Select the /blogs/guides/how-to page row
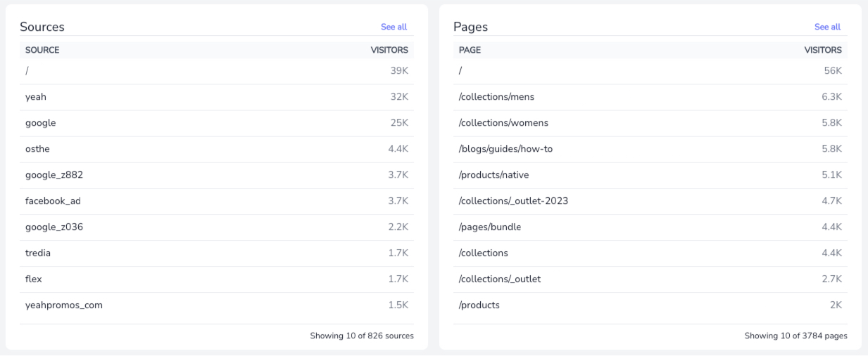This screenshot has width=868, height=356. point(650,149)
